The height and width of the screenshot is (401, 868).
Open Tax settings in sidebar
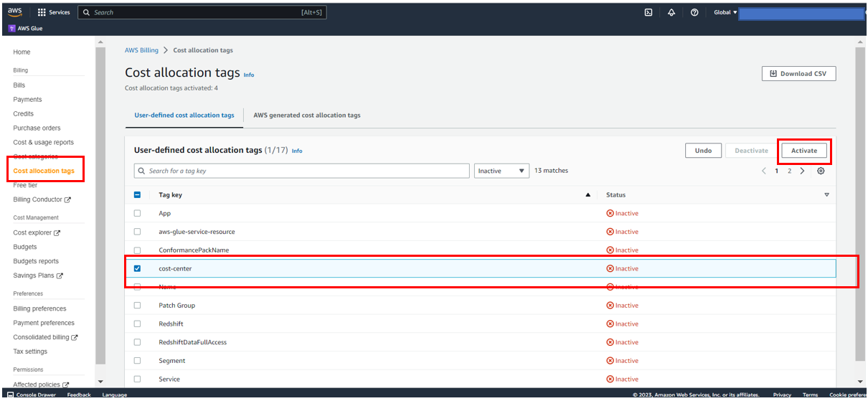[x=30, y=352]
